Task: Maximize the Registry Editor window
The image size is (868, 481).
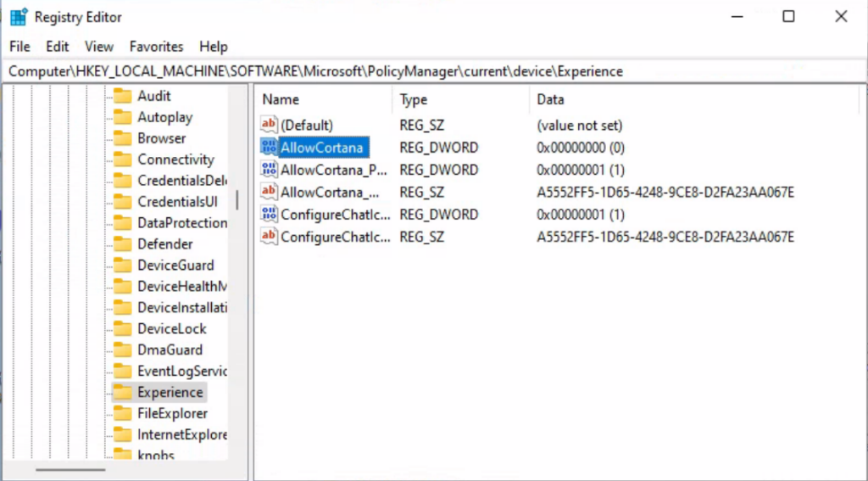Action: 788,17
